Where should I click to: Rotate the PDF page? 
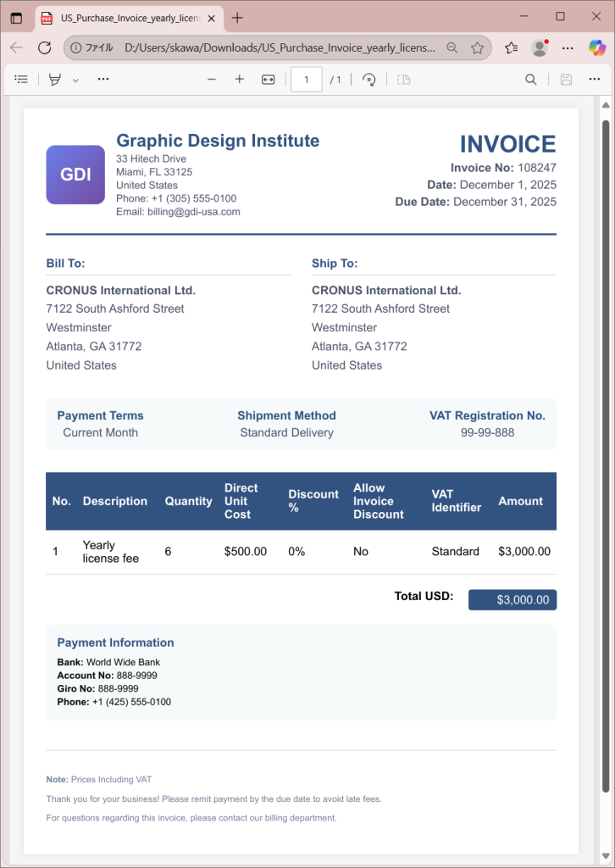coord(368,79)
